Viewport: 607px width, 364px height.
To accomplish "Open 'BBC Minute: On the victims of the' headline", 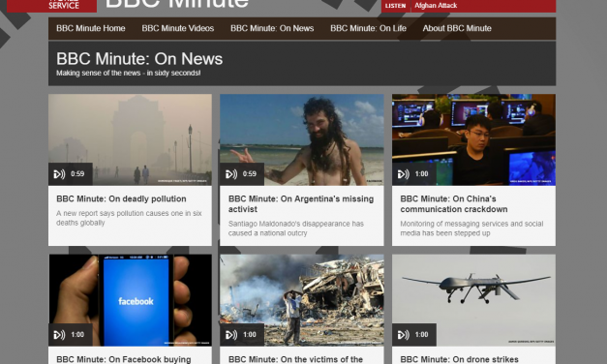I will pos(295,359).
